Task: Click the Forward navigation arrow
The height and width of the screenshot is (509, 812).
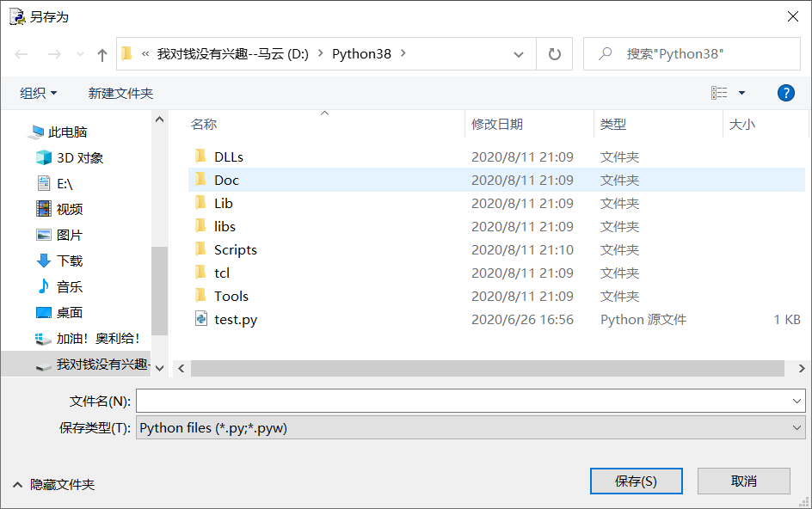Action: 54,54
